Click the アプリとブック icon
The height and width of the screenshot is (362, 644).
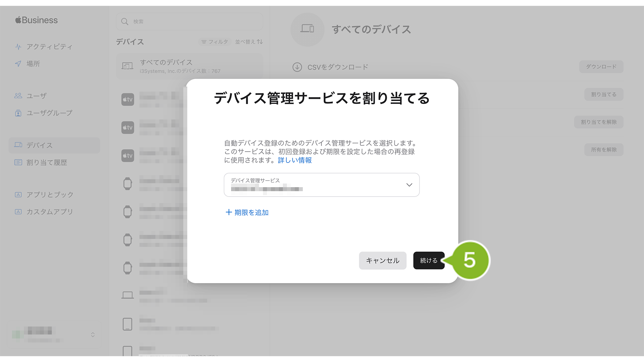coord(18,195)
